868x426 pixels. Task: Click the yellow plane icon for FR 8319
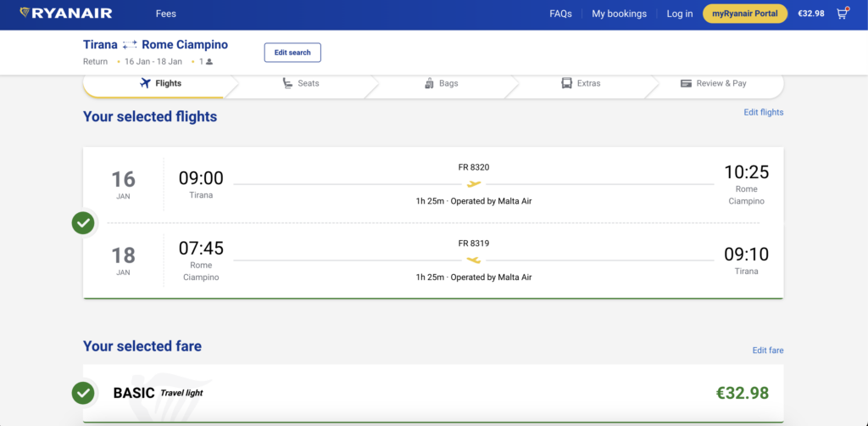click(x=474, y=260)
